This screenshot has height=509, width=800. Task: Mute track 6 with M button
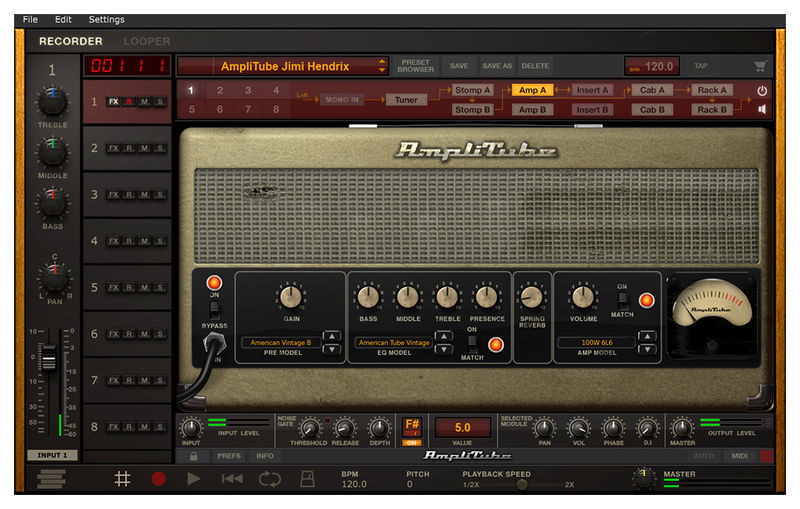point(145,334)
